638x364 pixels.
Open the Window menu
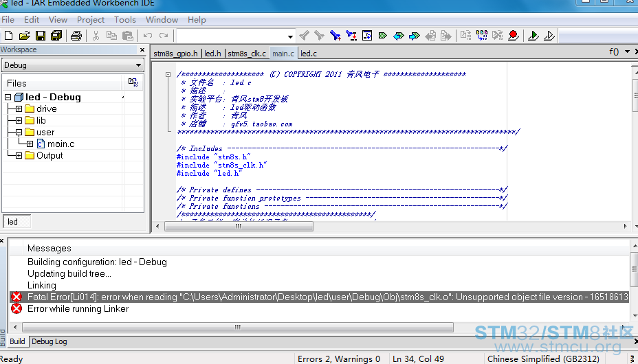click(x=162, y=19)
